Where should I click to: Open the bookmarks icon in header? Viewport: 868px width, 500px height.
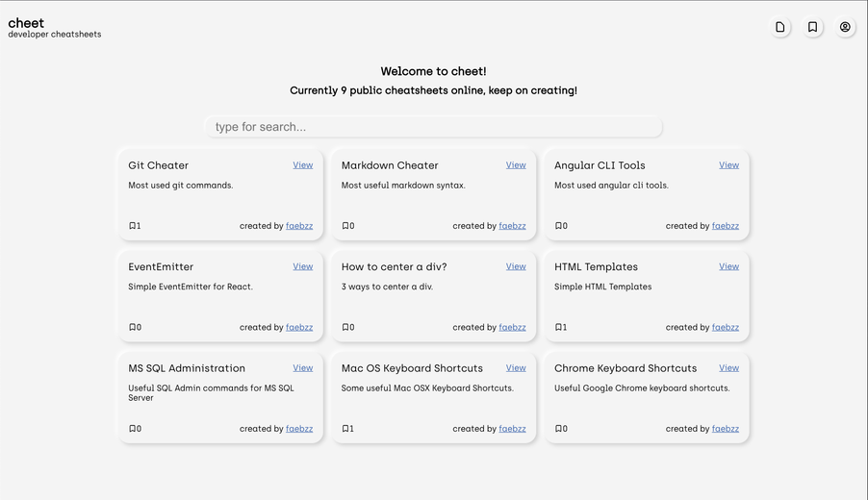[x=812, y=27]
